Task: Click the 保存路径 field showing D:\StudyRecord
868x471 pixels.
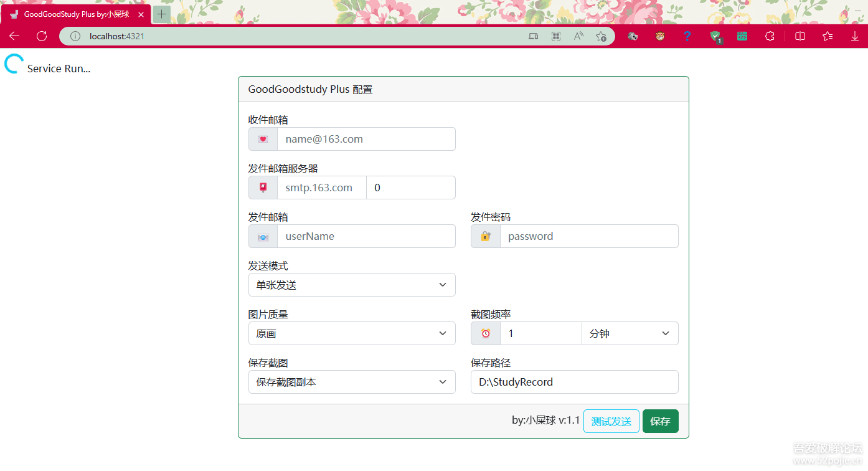Action: 574,382
